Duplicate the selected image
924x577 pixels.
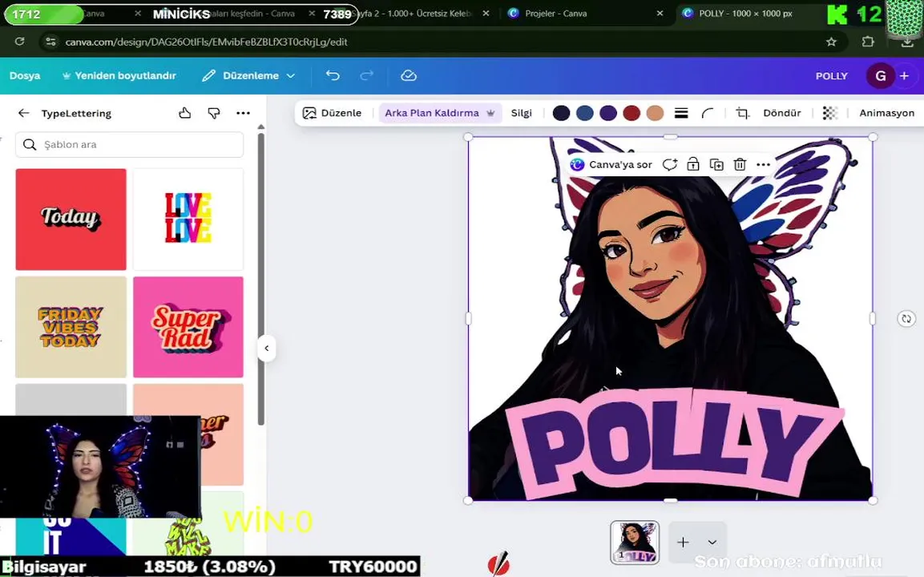tap(716, 164)
